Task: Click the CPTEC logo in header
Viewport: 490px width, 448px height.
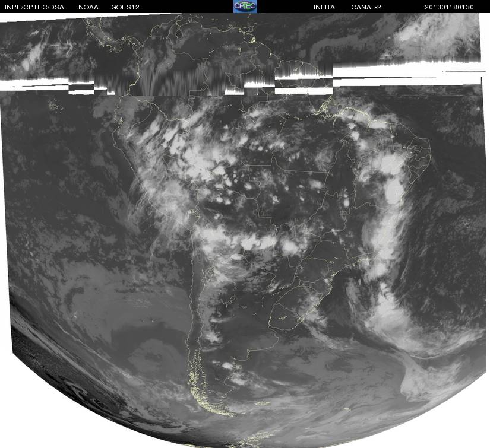Action: click(x=245, y=7)
